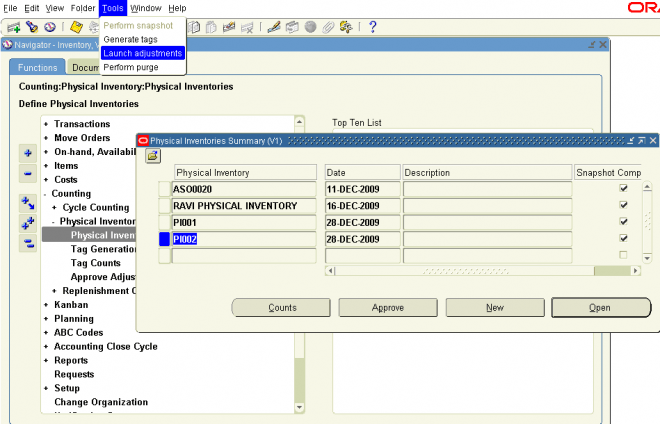Click the Zoom toolbar icon
This screenshot has width=660, height=424.
click(x=292, y=27)
